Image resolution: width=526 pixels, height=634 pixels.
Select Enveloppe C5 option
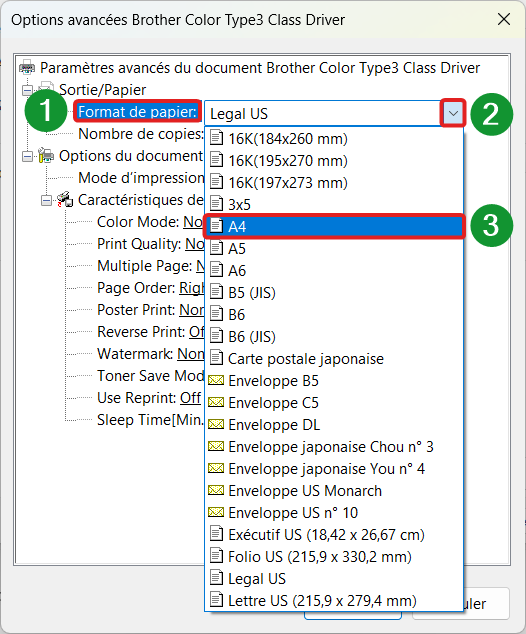tap(334, 403)
